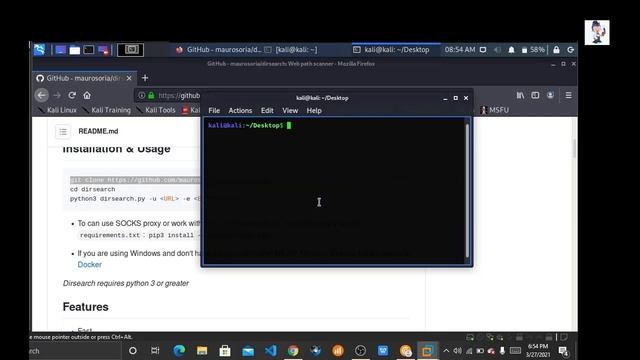640x360 pixels.
Task: Go back using Firefox back arrow
Action: [42, 96]
